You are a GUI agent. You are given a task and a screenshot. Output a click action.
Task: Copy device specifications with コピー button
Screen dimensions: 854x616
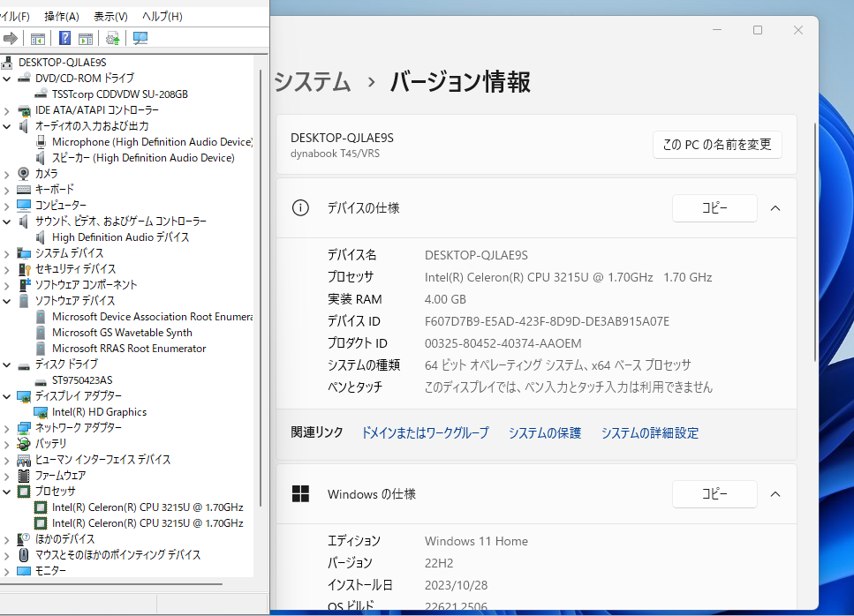(714, 208)
